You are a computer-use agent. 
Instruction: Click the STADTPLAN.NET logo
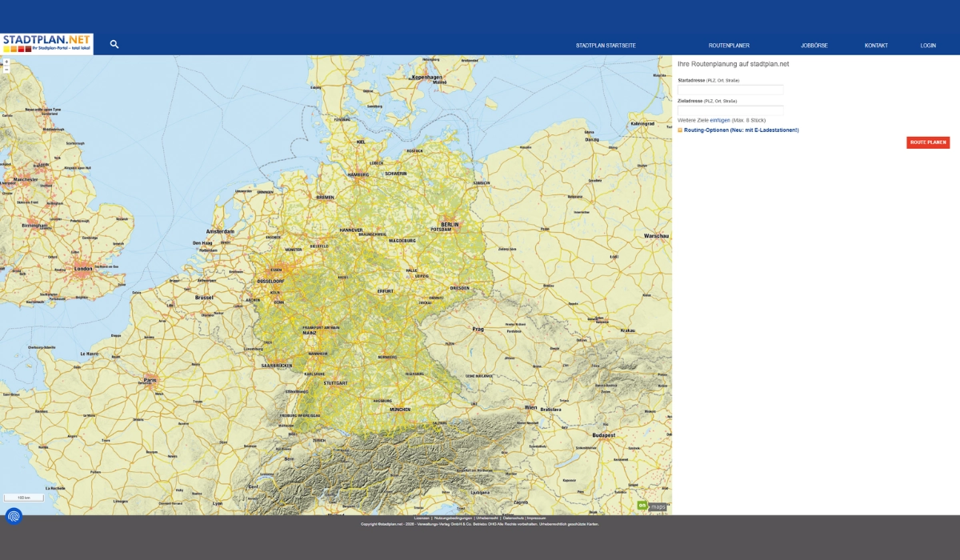coord(46,41)
